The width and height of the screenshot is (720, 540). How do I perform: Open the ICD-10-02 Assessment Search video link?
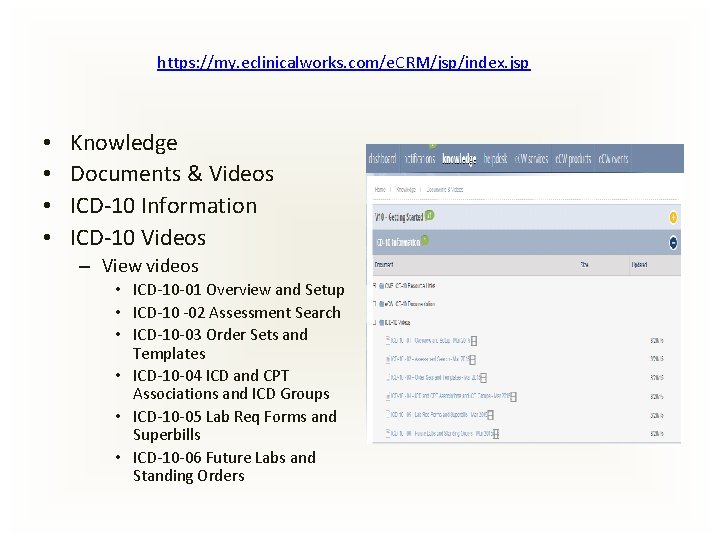(429, 359)
